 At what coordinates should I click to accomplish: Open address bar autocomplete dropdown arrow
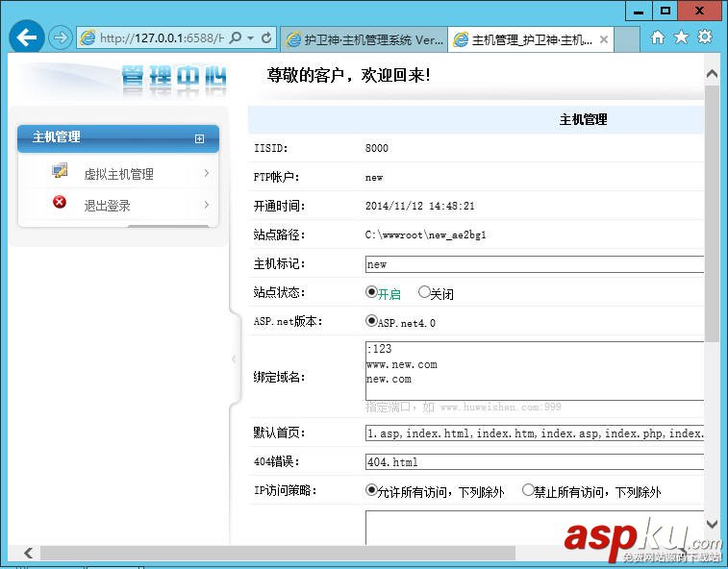(x=251, y=37)
